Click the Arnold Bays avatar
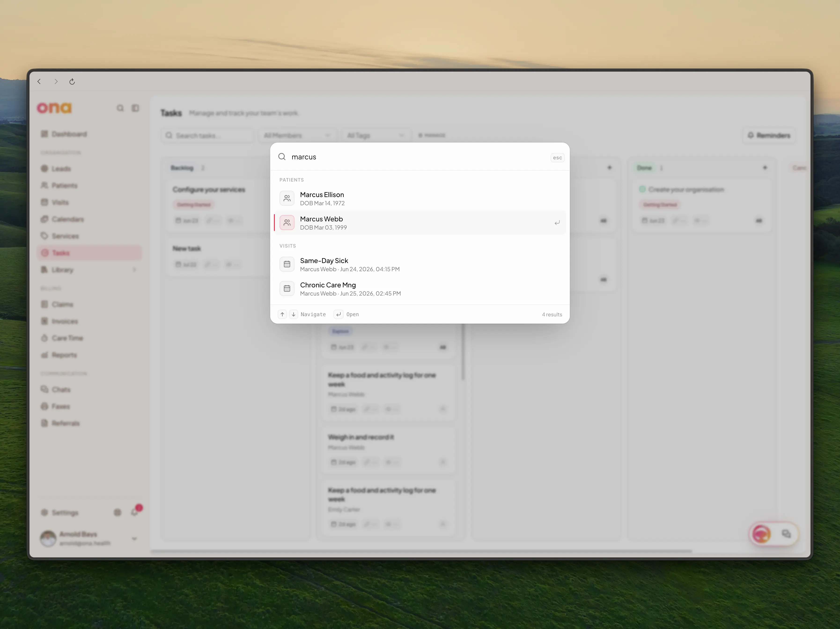This screenshot has width=840, height=629. [x=48, y=539]
